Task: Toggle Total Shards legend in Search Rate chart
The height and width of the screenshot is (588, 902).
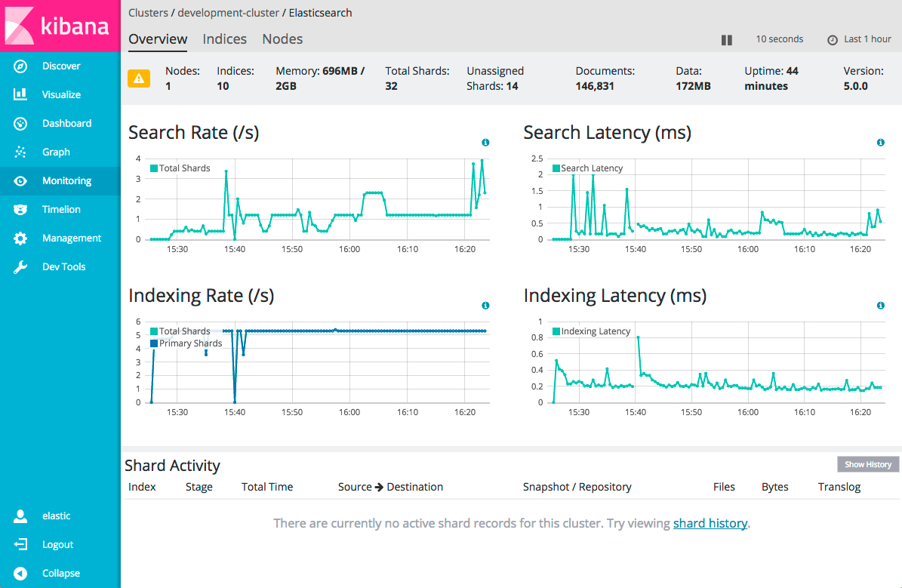Action: coord(180,168)
